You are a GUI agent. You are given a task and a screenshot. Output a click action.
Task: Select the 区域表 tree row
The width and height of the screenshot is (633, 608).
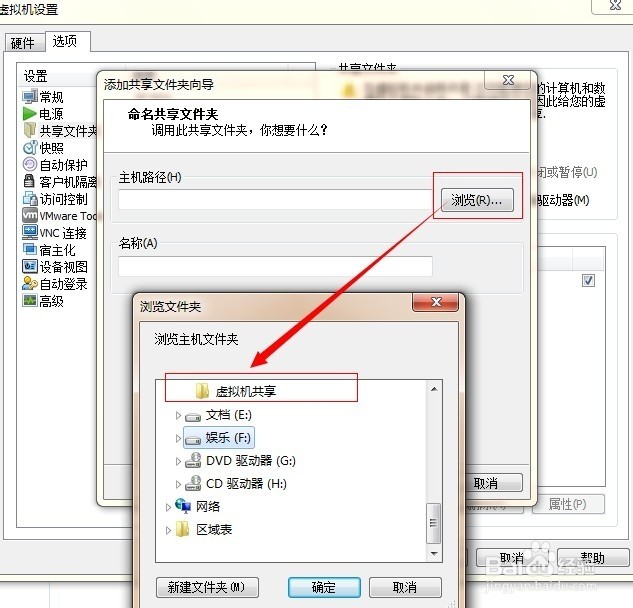pos(214,529)
